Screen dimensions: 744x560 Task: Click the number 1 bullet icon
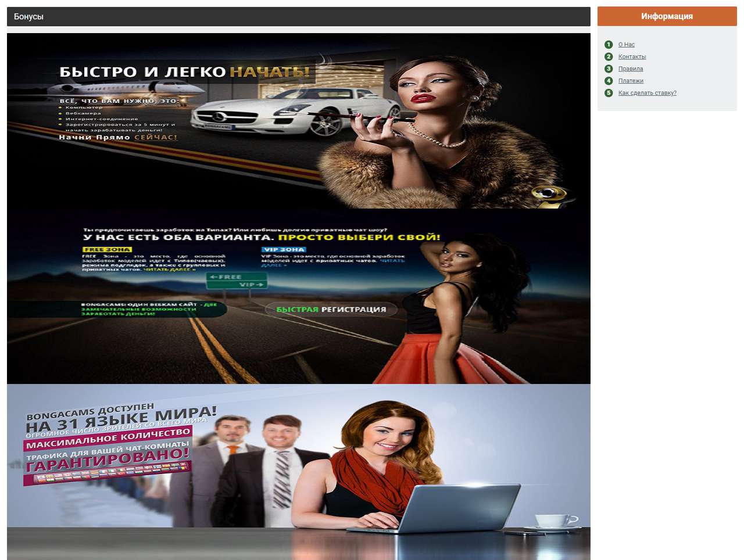[609, 45]
